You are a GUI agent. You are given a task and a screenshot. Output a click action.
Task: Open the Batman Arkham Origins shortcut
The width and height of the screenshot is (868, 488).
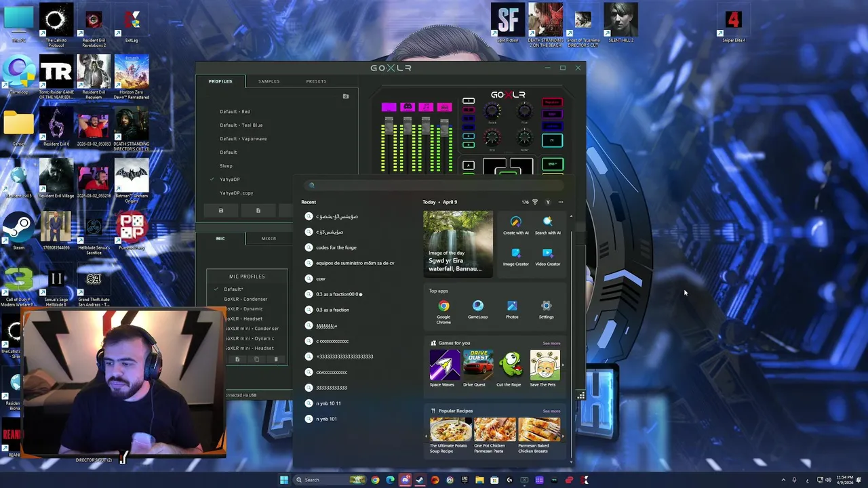(132, 180)
